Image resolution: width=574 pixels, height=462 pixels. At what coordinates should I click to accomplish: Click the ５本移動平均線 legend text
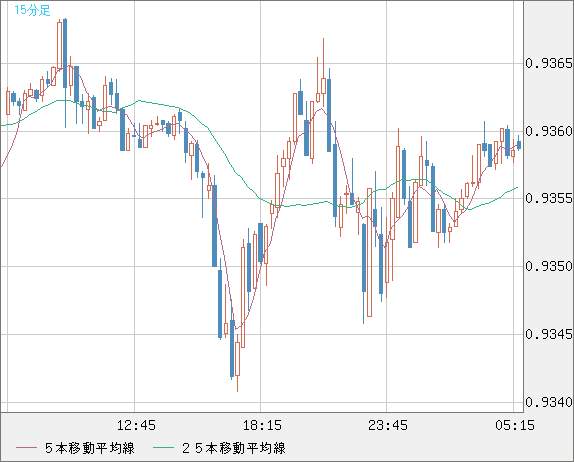pyautogui.click(x=90, y=448)
